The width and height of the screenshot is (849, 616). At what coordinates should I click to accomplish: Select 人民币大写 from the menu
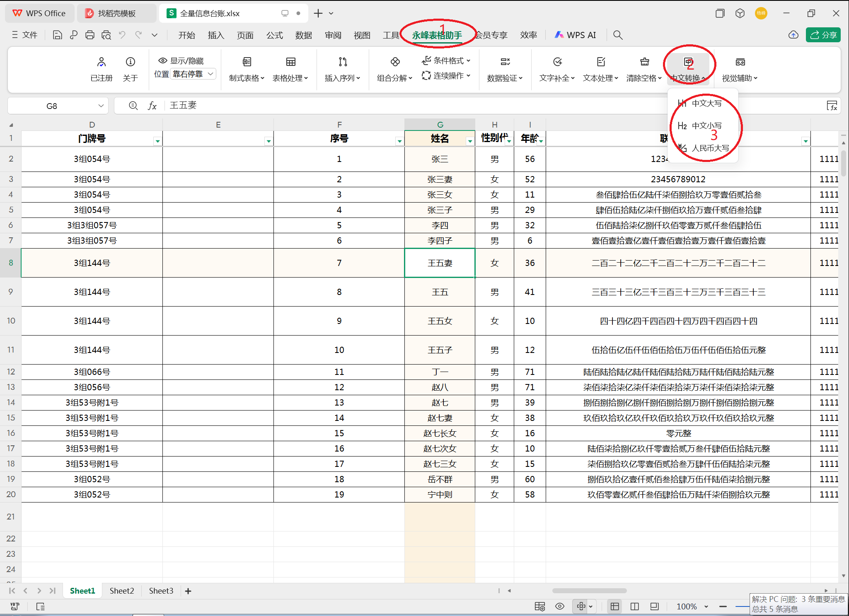710,148
